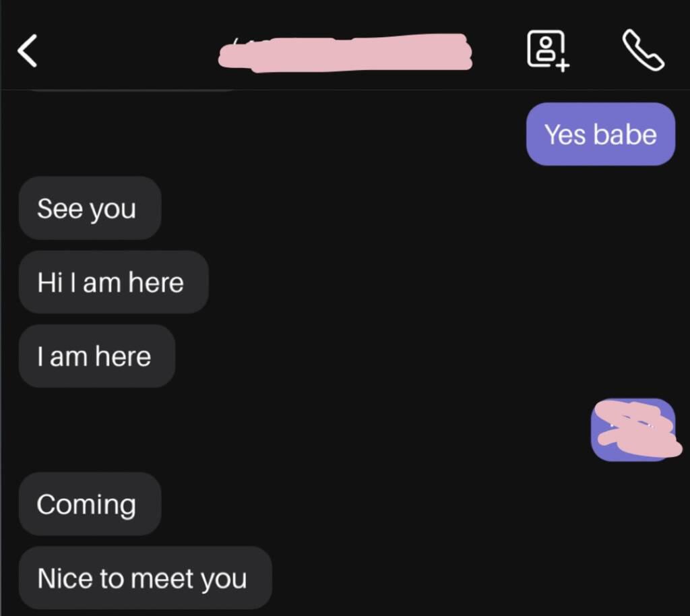This screenshot has height=616, width=690.
Task: Call this contact using the handset icon
Action: point(643,50)
